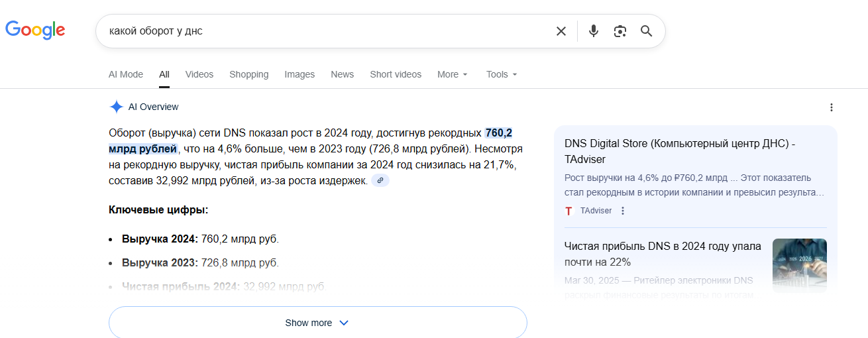The image size is (868, 338).
Task: Switch to the Images tab
Action: (299, 74)
